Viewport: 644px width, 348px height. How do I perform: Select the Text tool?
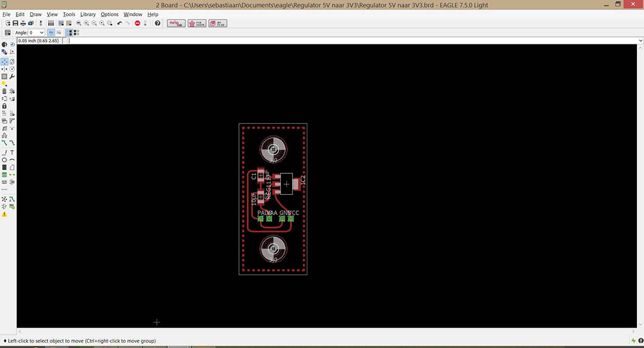click(12, 152)
